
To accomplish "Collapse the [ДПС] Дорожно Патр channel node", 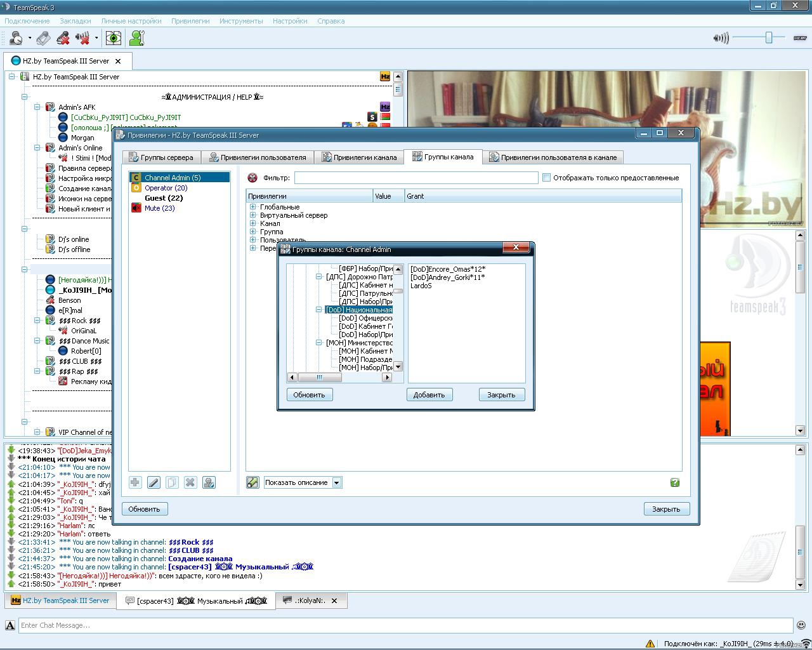I will point(319,277).
